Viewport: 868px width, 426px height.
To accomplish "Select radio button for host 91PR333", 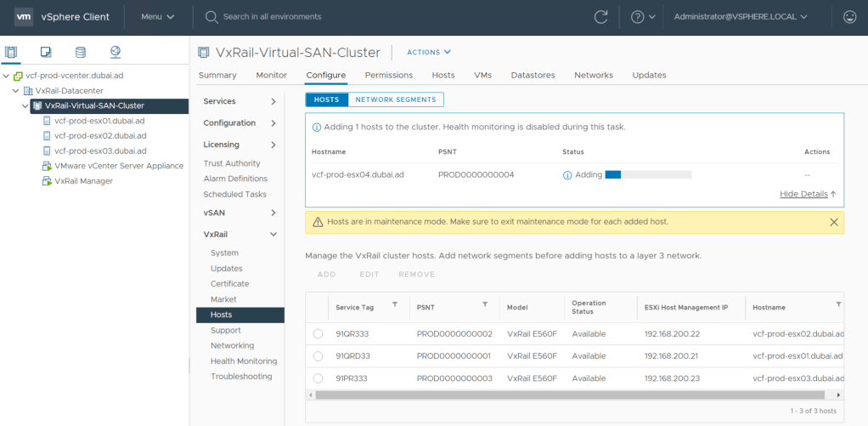I will (318, 378).
